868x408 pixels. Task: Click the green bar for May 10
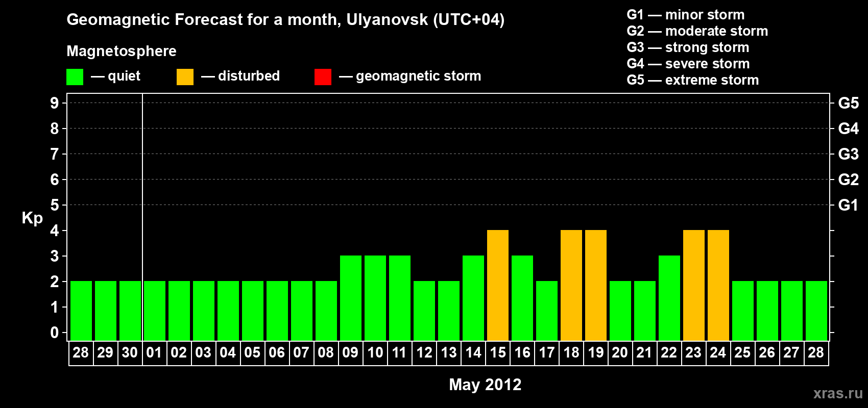tap(375, 298)
